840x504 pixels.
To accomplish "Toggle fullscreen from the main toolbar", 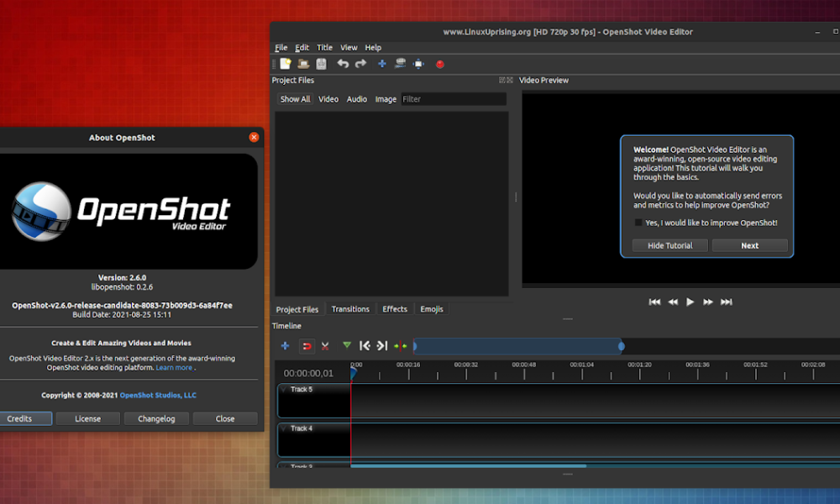I will pos(418,64).
